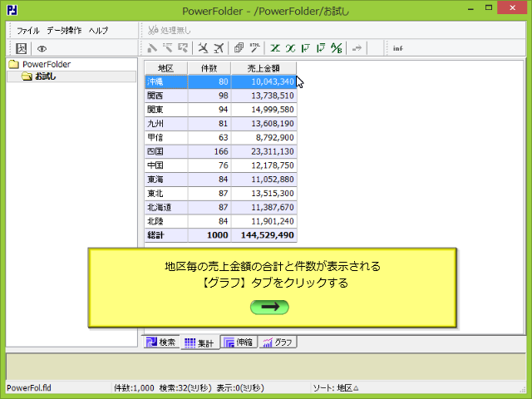The width and height of the screenshot is (532, 399).
Task: Click the boxed figure icon in left toolbar
Action: click(x=22, y=48)
